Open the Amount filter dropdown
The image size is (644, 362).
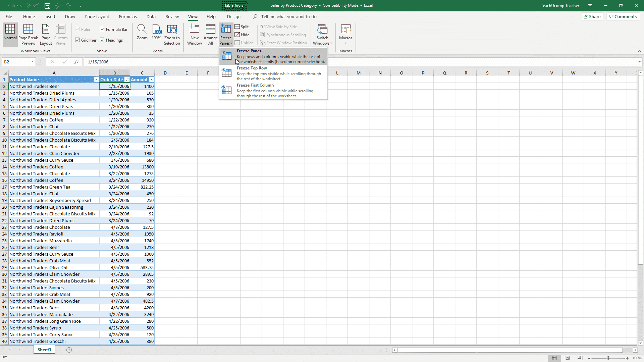point(151,80)
